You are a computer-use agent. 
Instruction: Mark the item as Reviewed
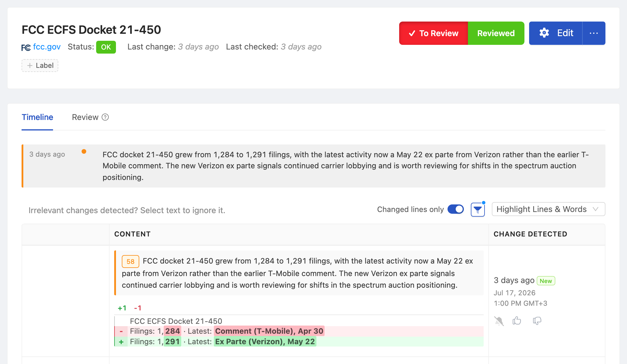point(496,33)
